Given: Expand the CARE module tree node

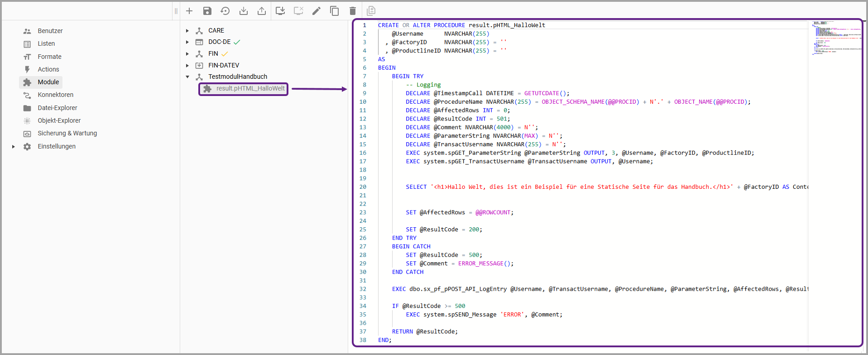Looking at the screenshot, I should tap(187, 31).
